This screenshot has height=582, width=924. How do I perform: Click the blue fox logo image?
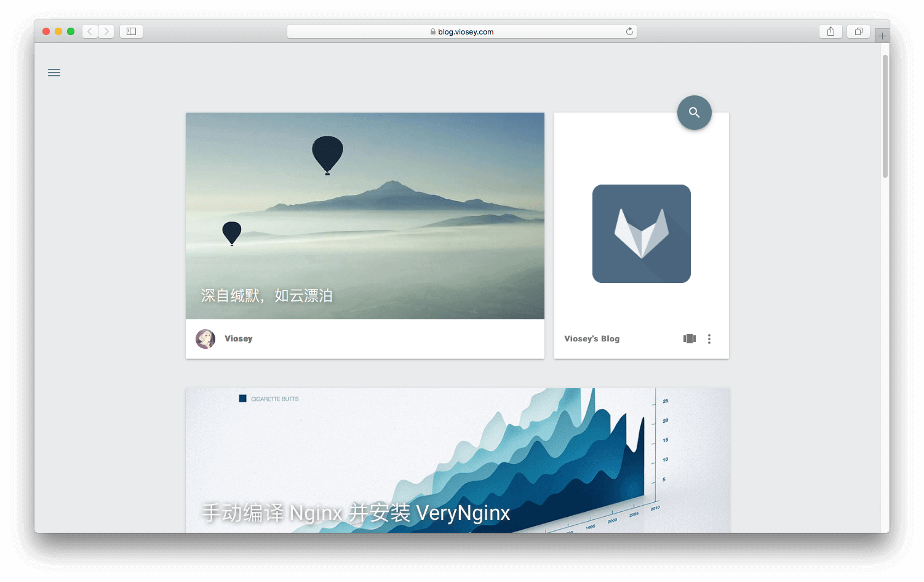click(x=641, y=234)
